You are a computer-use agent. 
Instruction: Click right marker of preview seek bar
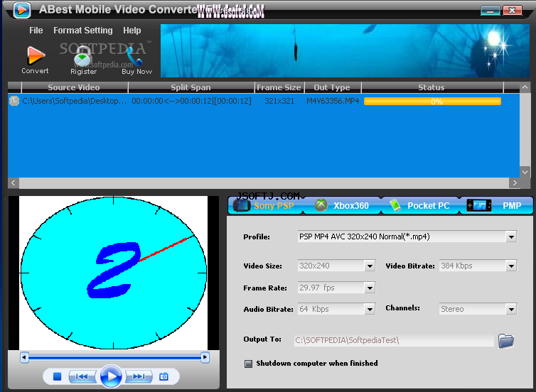205,357
